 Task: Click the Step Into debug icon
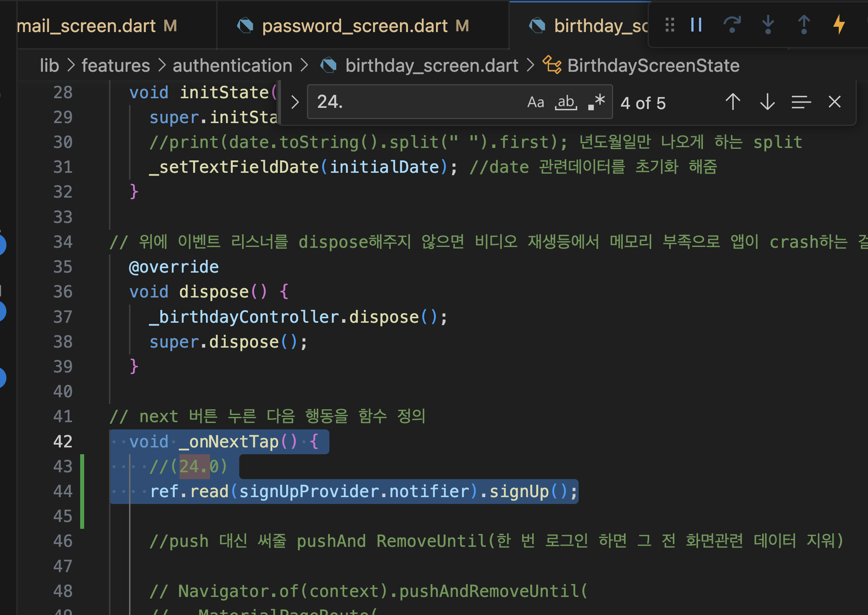point(767,25)
